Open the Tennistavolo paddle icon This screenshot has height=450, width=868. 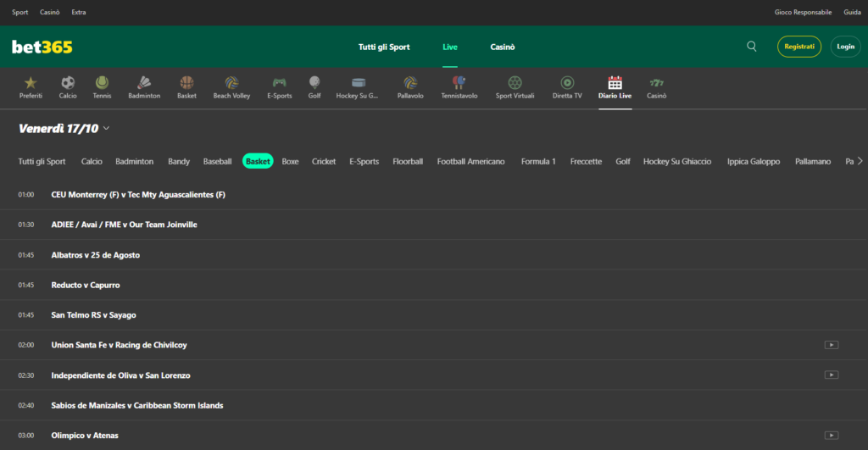(459, 83)
